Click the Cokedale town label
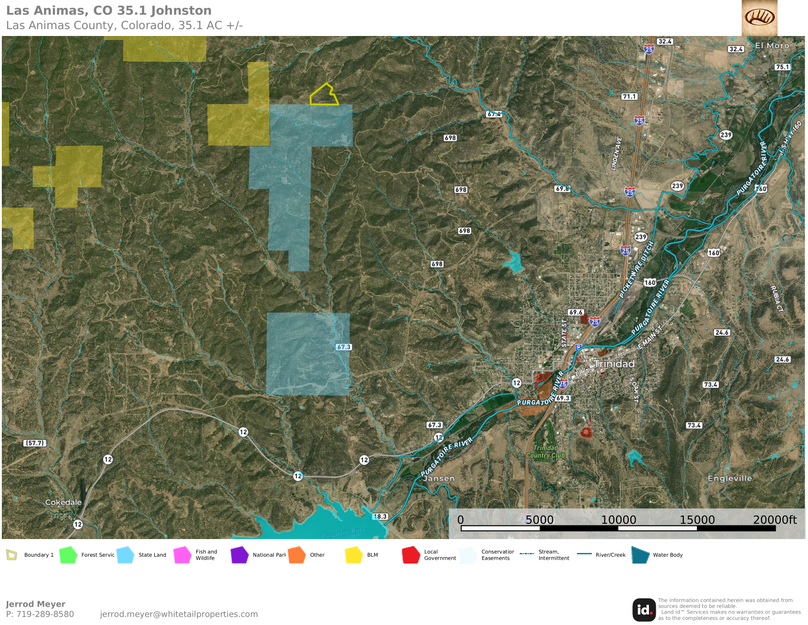The height and width of the screenshot is (625, 808). 64,502
